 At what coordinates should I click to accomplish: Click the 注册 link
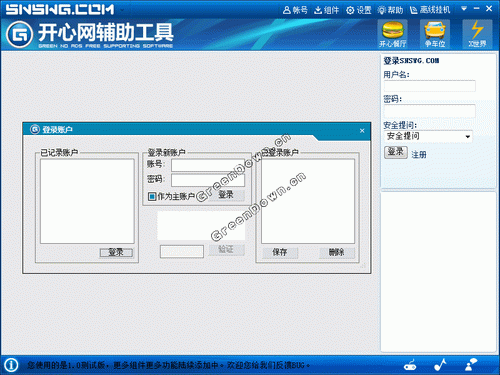[419, 154]
